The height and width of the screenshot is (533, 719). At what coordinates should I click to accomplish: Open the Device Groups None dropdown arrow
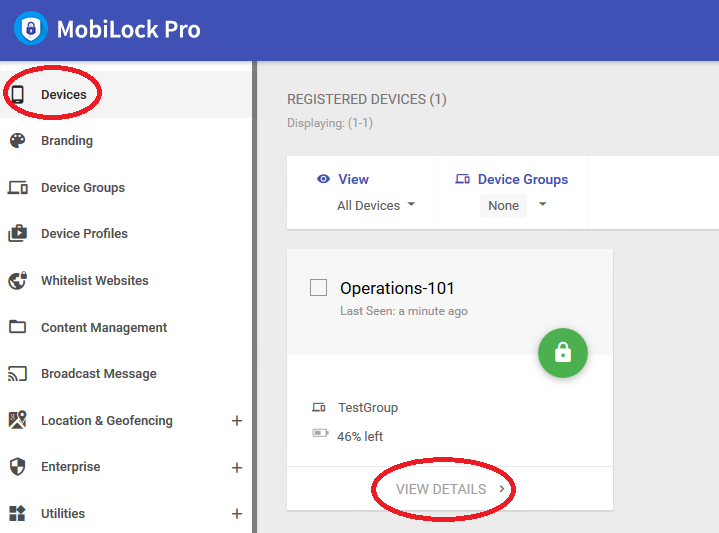(x=542, y=204)
